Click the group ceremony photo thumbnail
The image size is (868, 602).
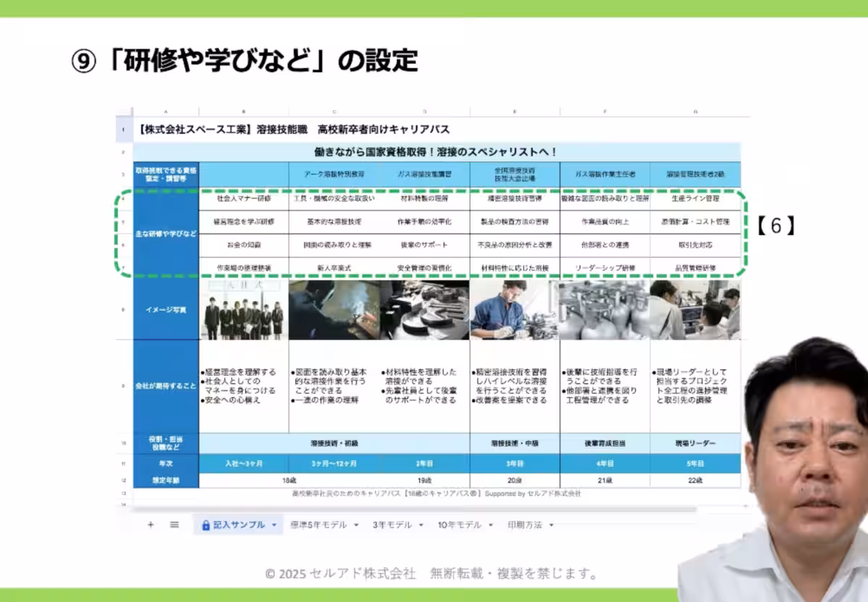[x=243, y=311]
